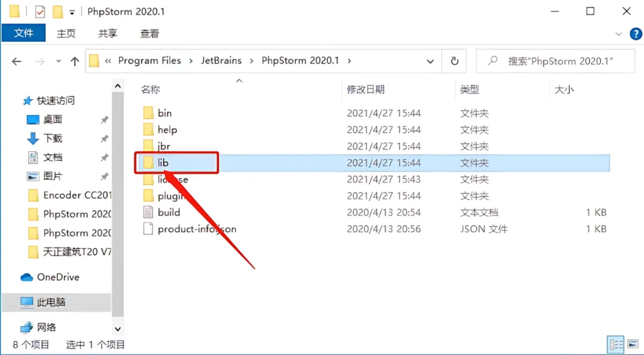Switch to the 主页 ribbon tab
Screen dimensions: 644x355
tap(66, 33)
